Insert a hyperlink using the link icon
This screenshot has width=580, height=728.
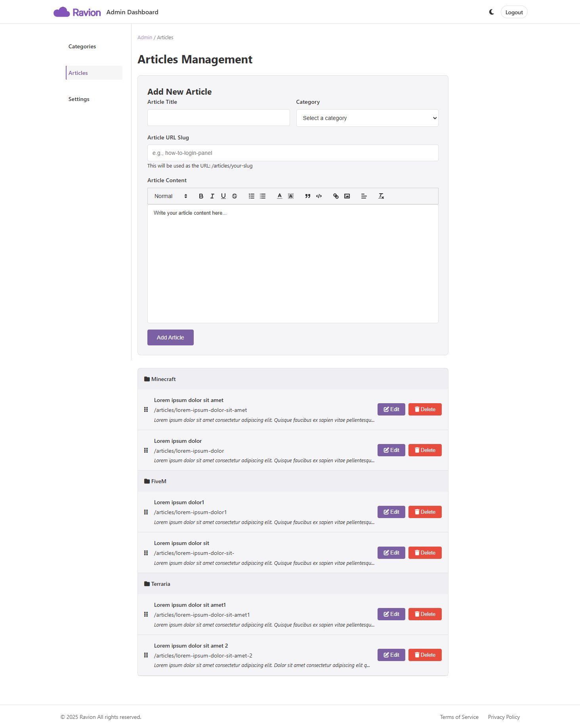pos(336,196)
